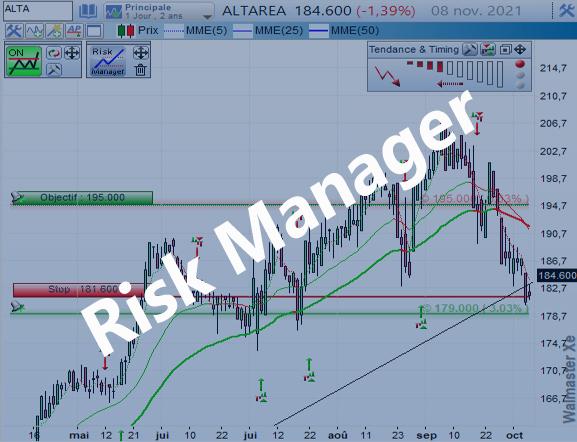The width and height of the screenshot is (577, 442).
Task: Click the 178,7 price scale value
Action: tap(553, 316)
